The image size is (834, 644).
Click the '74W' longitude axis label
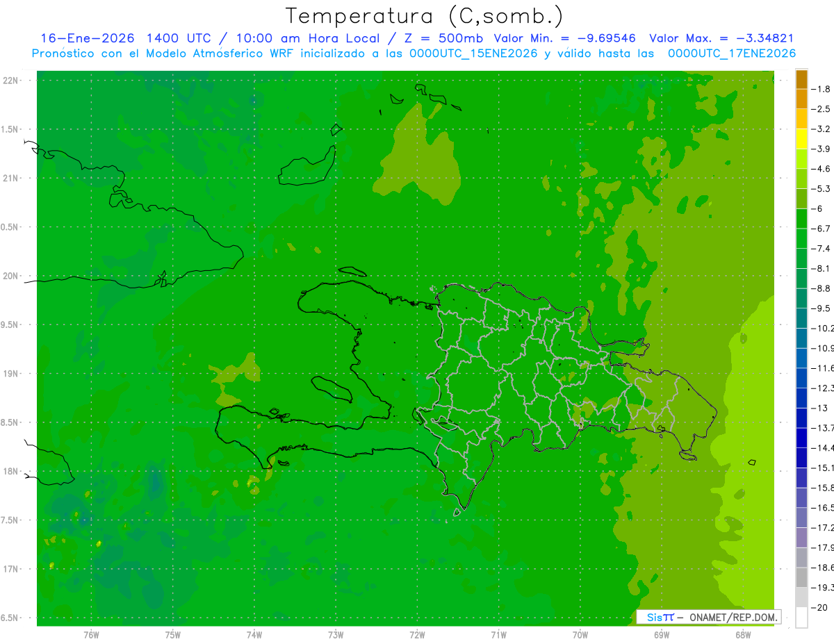[x=254, y=634]
